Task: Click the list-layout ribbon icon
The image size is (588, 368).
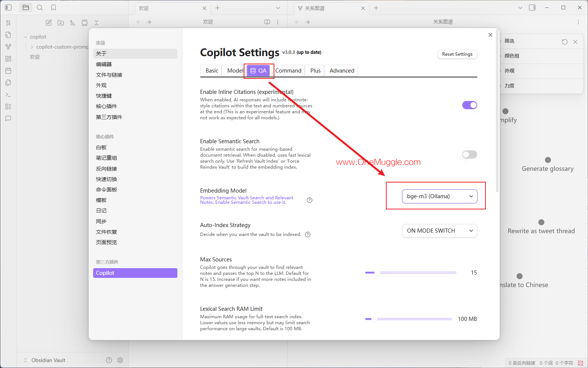Action: (8, 107)
